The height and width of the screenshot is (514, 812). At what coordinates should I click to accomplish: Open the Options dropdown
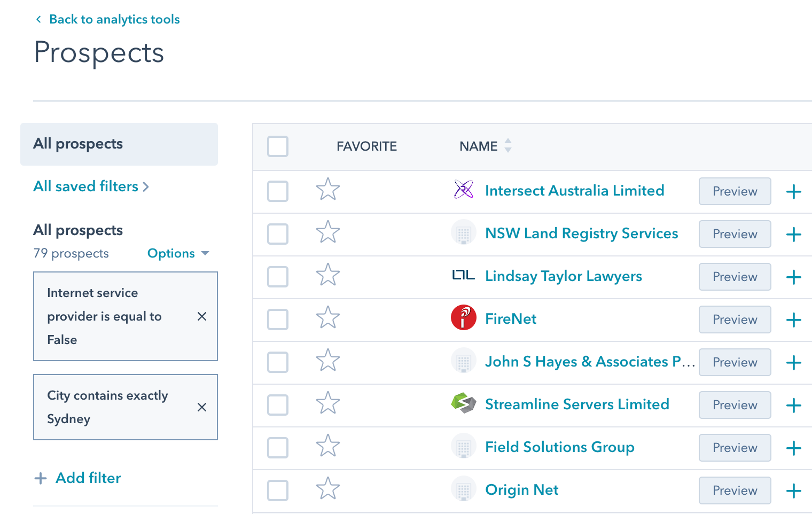[178, 253]
